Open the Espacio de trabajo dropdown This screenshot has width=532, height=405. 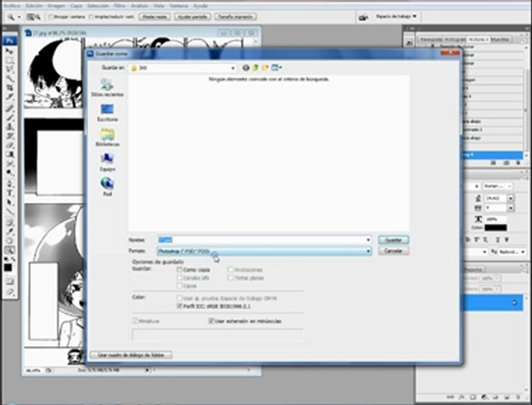click(x=396, y=16)
